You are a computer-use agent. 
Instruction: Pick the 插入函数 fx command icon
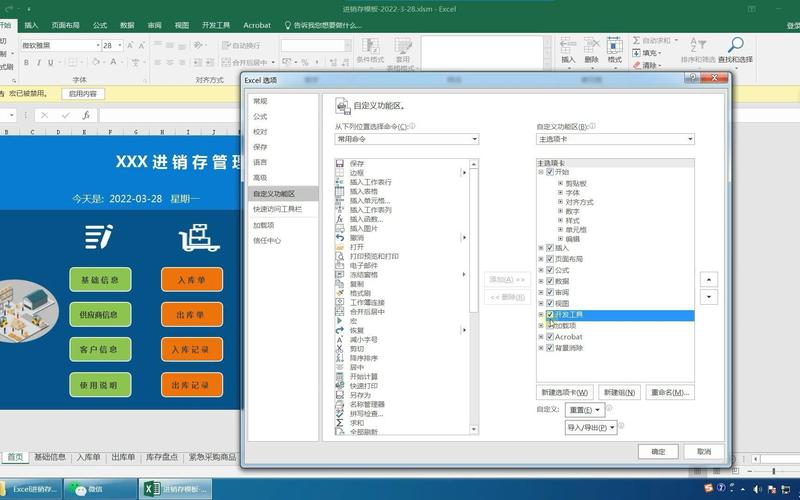tap(339, 219)
